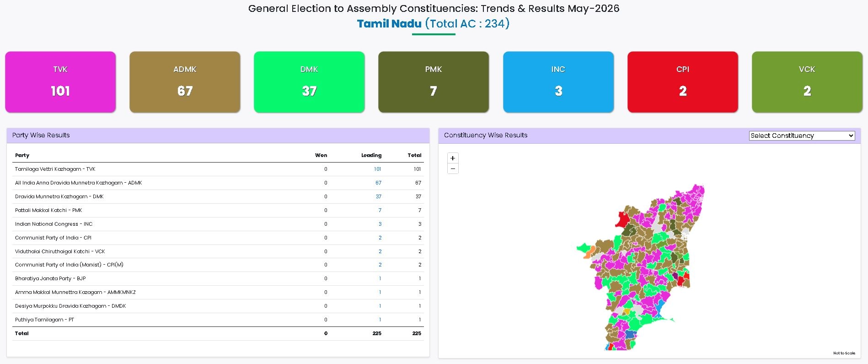Select 'Tamilaga Vettri Kazhagam - TVK' party name
868x364 pixels.
tap(55, 169)
